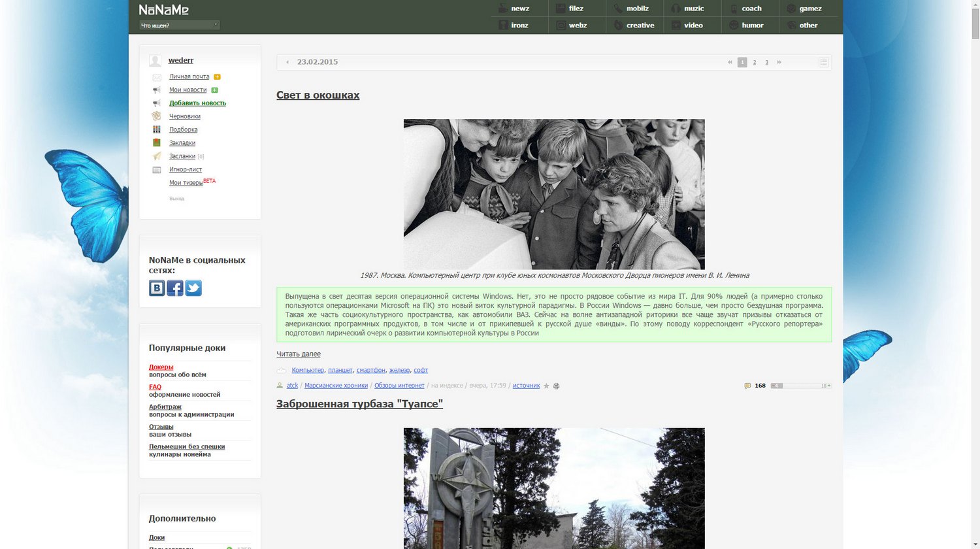This screenshot has height=549, width=980.
Task: Open the 'Что ищем?' search dropdown
Action: point(180,25)
